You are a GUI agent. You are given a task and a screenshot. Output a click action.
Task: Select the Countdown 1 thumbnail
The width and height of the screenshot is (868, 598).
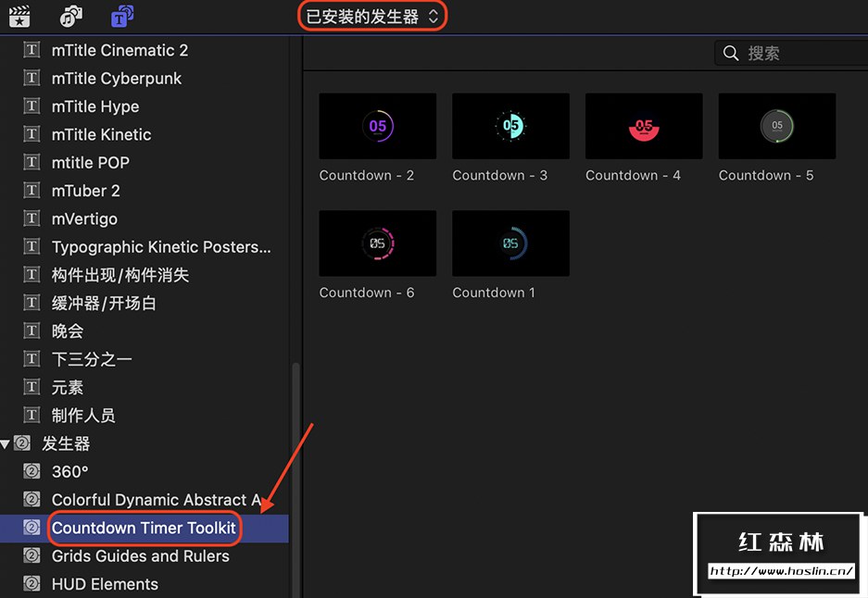(510, 243)
